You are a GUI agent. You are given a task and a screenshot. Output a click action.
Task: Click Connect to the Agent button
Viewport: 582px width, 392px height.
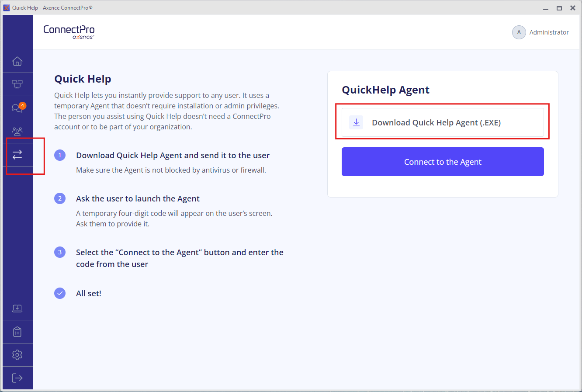coord(443,162)
